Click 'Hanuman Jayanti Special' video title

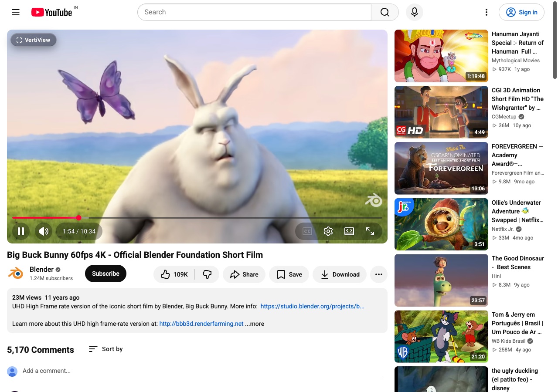point(517,43)
